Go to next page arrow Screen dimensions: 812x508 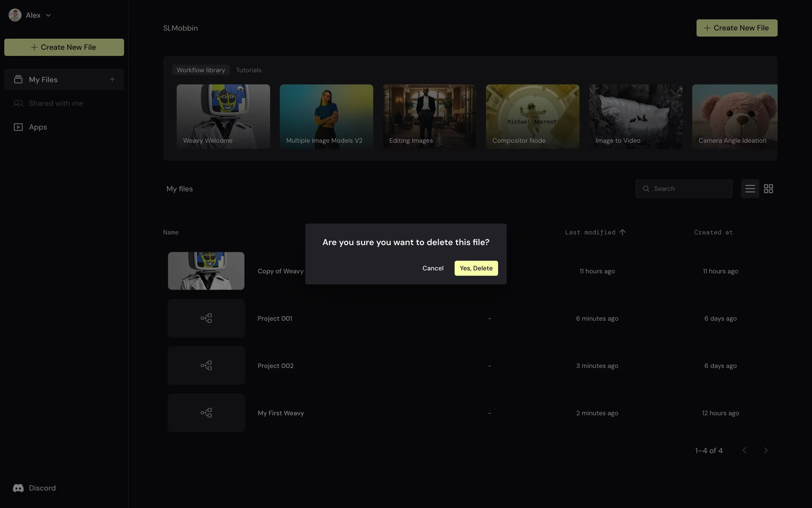pos(765,450)
